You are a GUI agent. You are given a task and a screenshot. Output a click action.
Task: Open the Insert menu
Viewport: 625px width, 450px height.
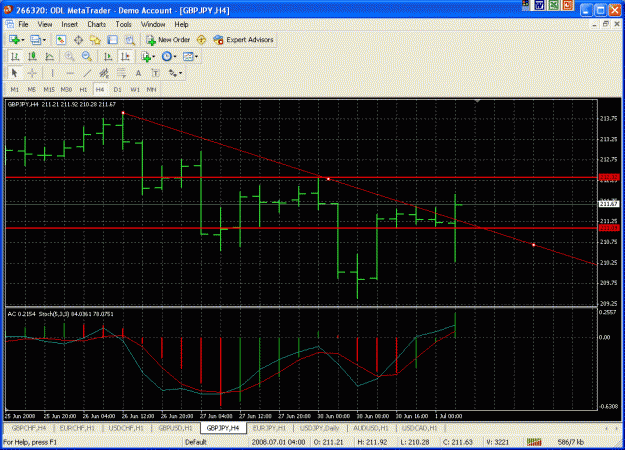pyautogui.click(x=70, y=24)
